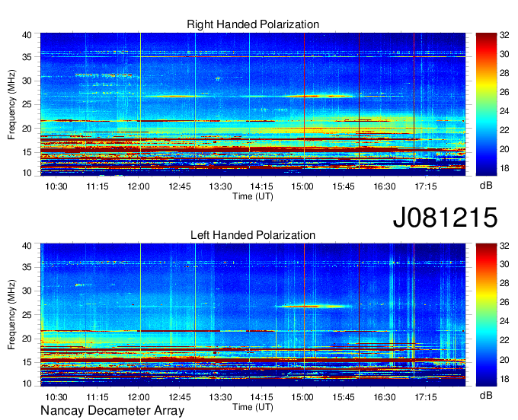Click the top plot's "Frequency (MHz)" axis label
The image size is (518, 420).
tap(11, 104)
